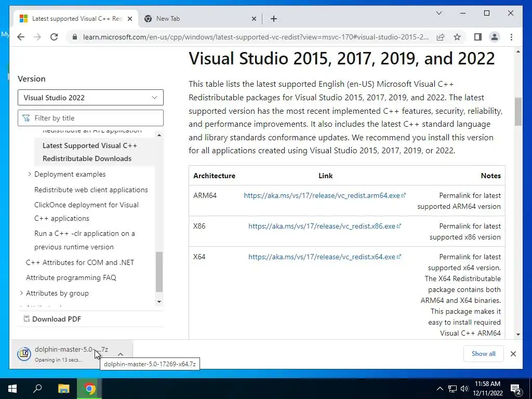Open C++ Attributes for COM and .NET
Screen dimensions: 532x399
80,262
